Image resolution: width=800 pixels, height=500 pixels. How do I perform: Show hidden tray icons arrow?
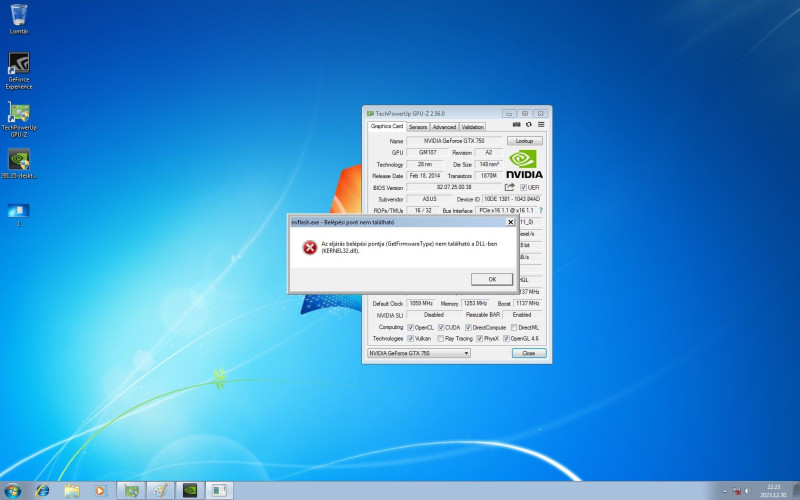tap(725, 491)
